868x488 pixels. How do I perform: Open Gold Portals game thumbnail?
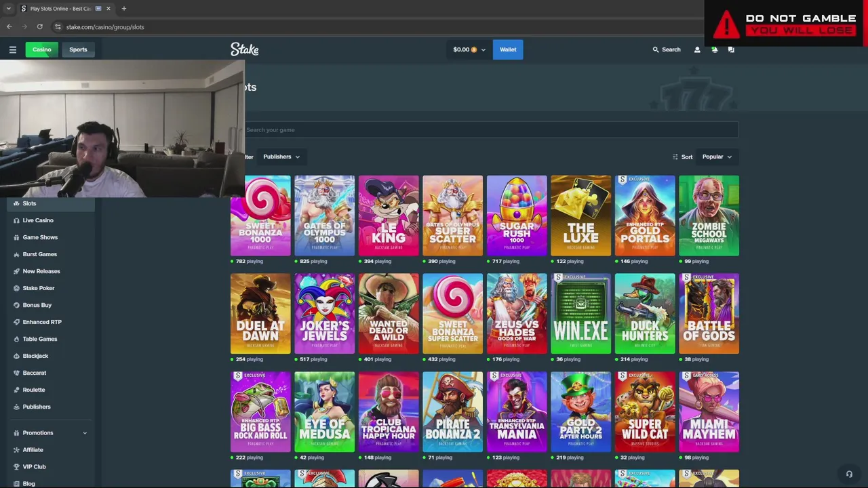(645, 216)
